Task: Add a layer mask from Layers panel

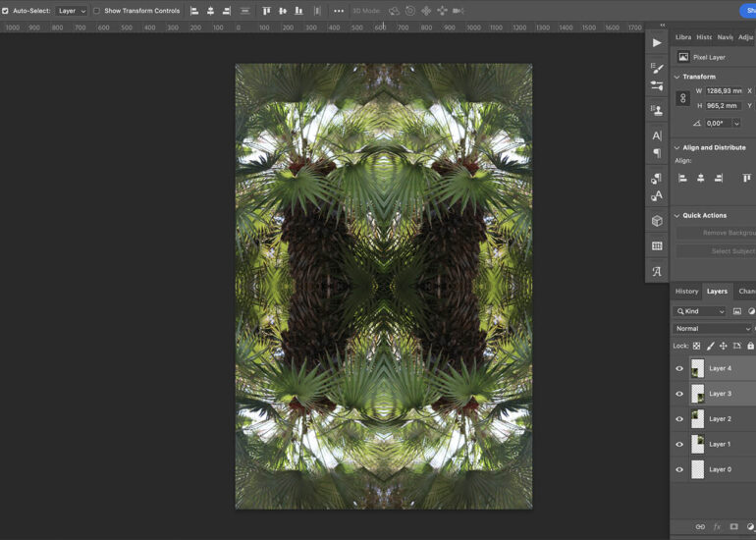Action: click(733, 527)
